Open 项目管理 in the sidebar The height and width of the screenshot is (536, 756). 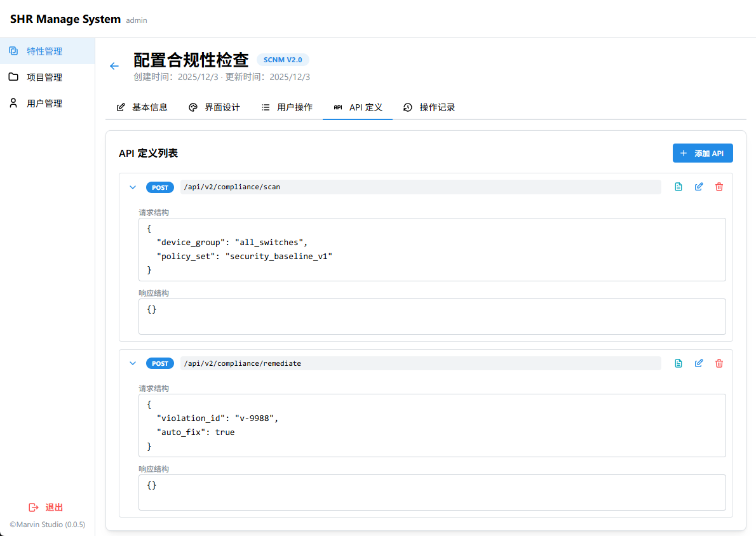pyautogui.click(x=44, y=77)
